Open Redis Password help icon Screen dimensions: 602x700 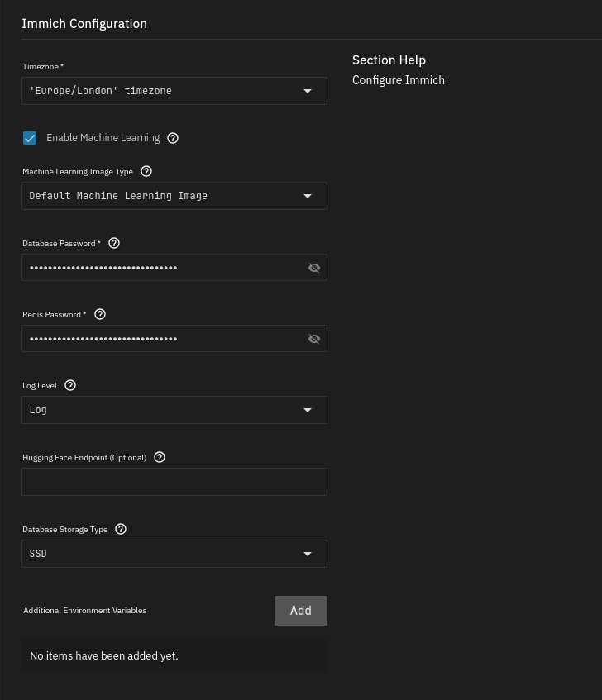click(100, 314)
